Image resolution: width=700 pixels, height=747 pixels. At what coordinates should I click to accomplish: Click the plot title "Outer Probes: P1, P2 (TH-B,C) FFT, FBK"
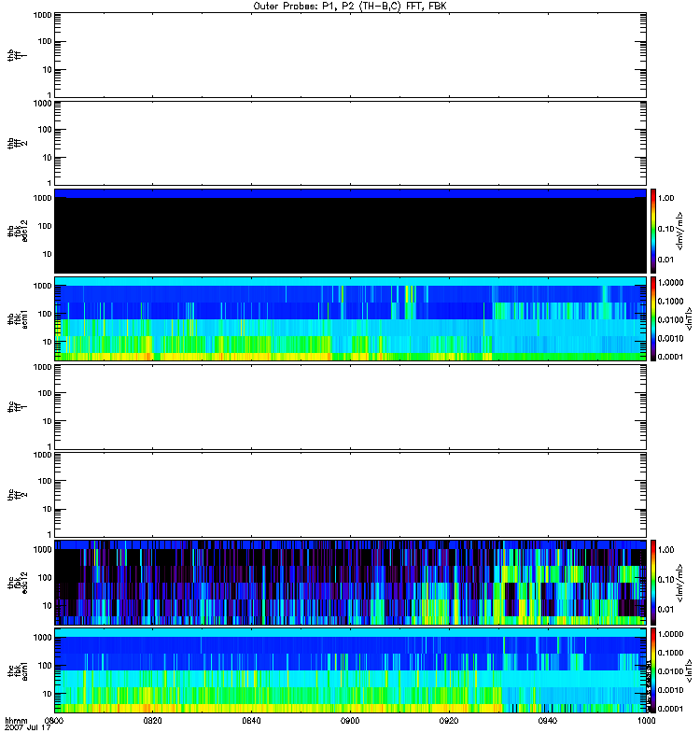point(350,7)
